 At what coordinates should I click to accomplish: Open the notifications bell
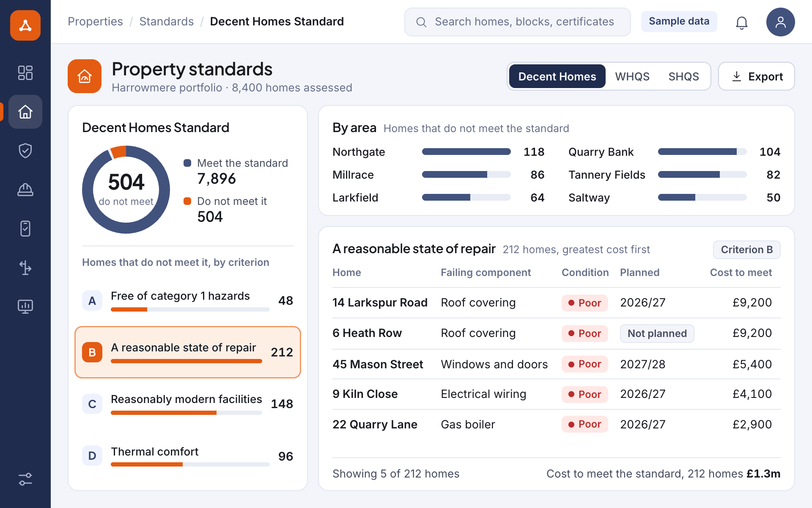click(x=742, y=22)
